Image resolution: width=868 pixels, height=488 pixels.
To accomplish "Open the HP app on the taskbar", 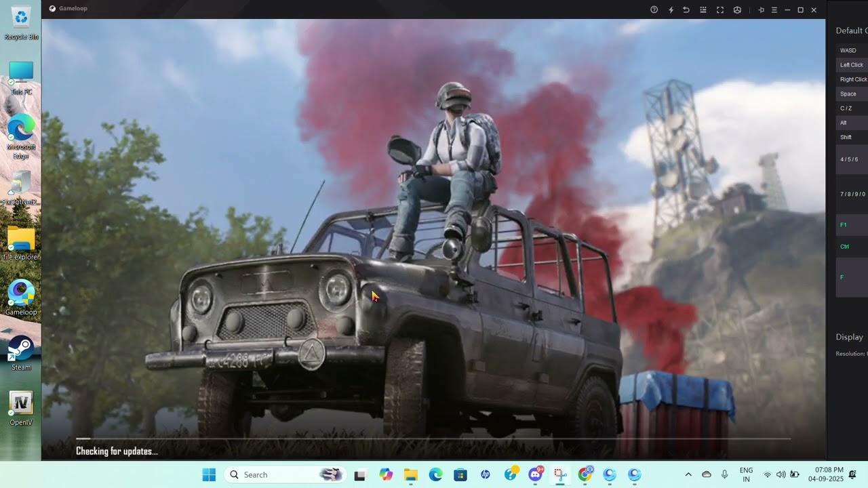I will coord(486,474).
